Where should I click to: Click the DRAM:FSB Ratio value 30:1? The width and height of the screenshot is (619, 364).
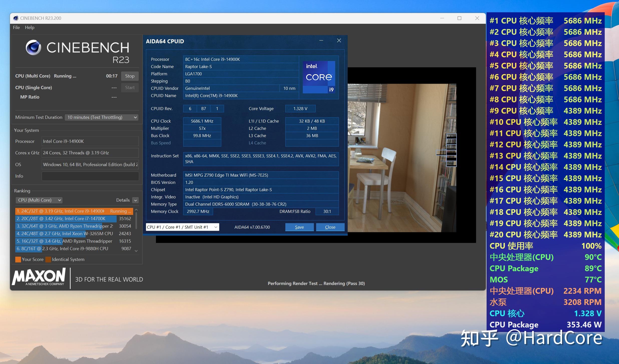coord(327,211)
